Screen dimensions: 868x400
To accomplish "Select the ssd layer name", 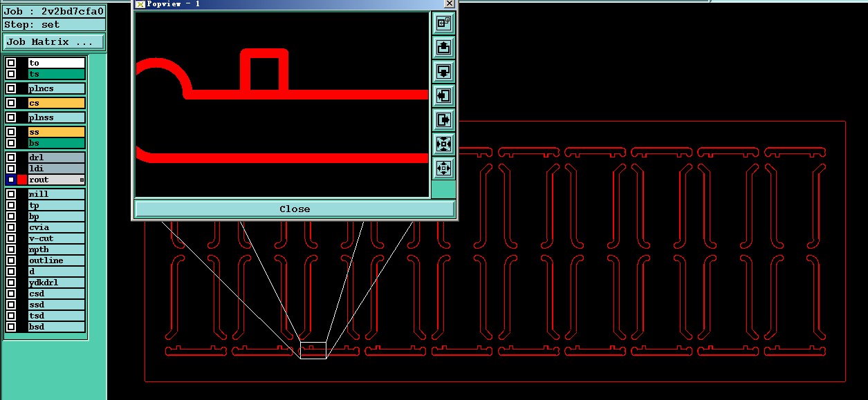I will [57, 305].
